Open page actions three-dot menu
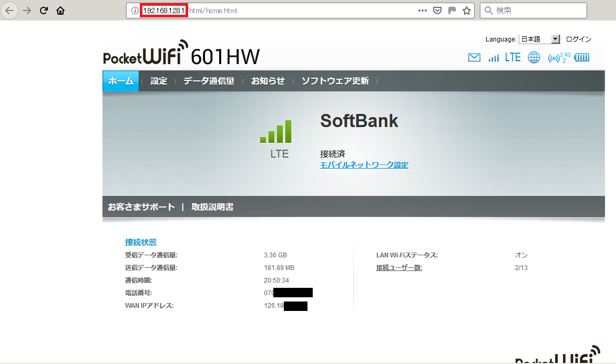This screenshot has height=364, width=616. pyautogui.click(x=423, y=11)
